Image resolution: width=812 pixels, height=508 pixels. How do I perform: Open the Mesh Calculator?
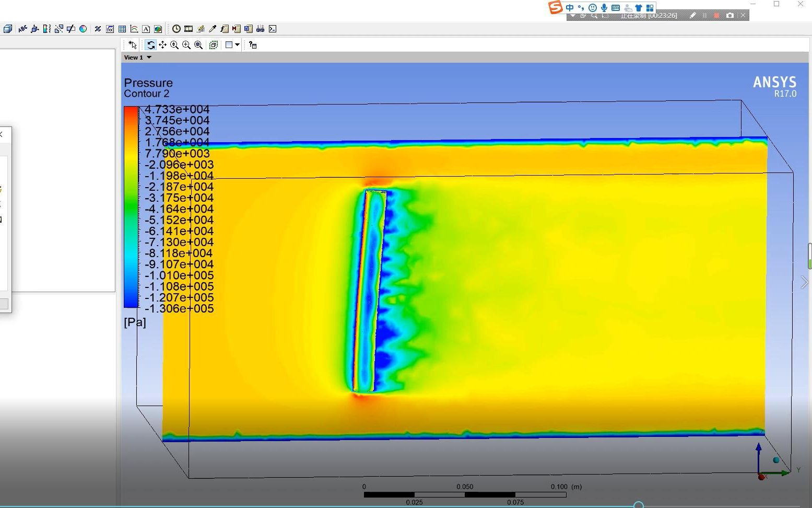(x=249, y=29)
